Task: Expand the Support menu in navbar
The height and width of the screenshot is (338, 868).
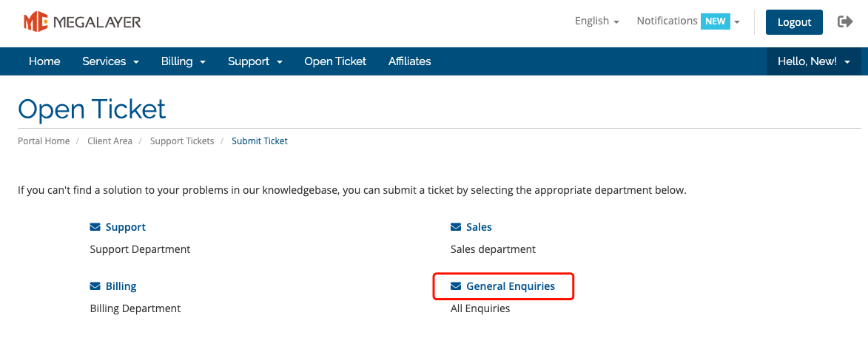Action: (x=255, y=61)
